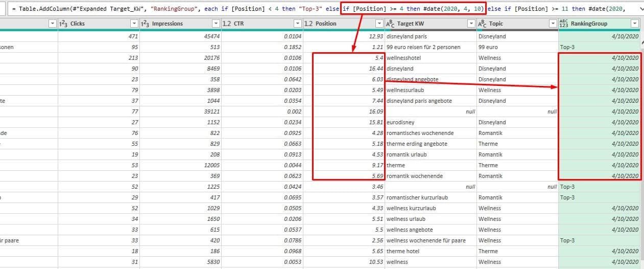Click the Impressions cell 20176
The width and height of the screenshot is (644, 269).
(x=180, y=58)
